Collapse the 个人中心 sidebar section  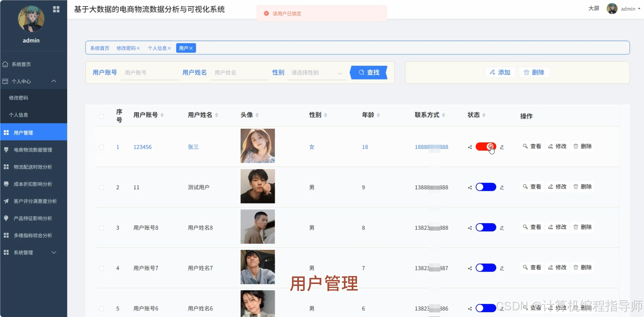pos(33,81)
